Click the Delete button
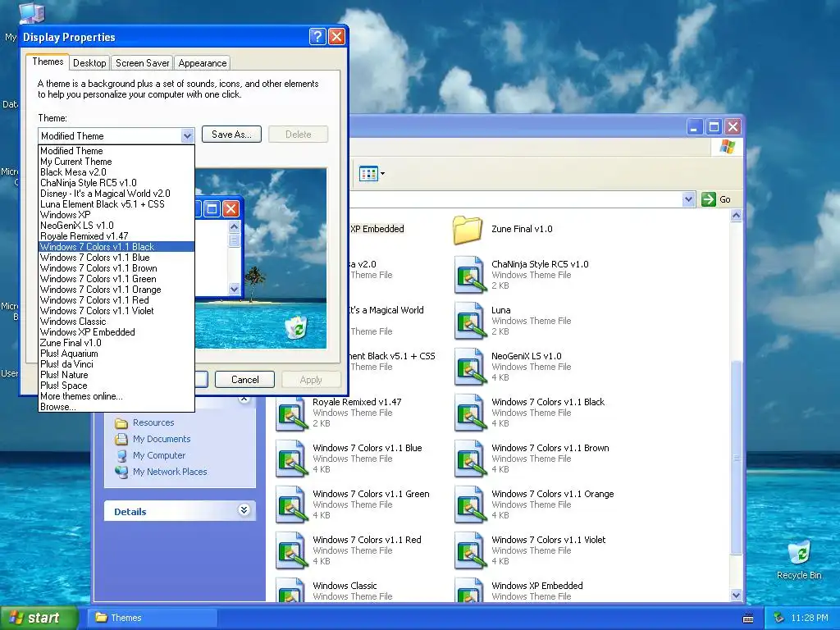The image size is (840, 630). 298,135
